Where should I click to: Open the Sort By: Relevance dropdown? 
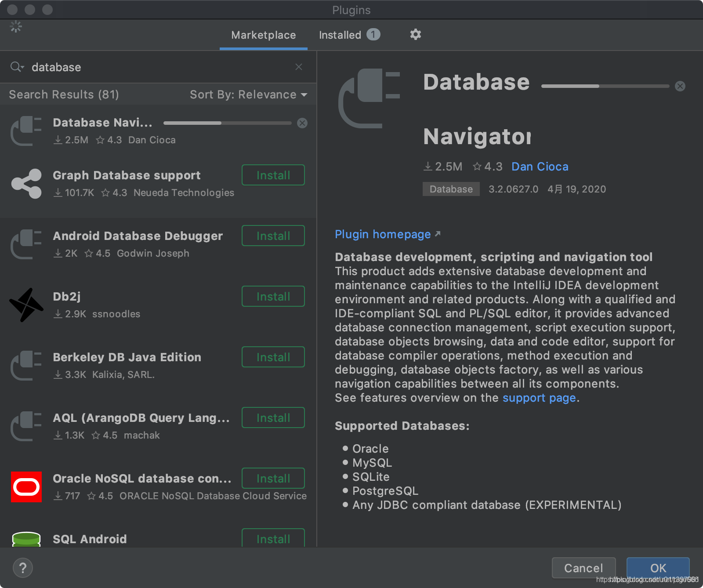[248, 94]
